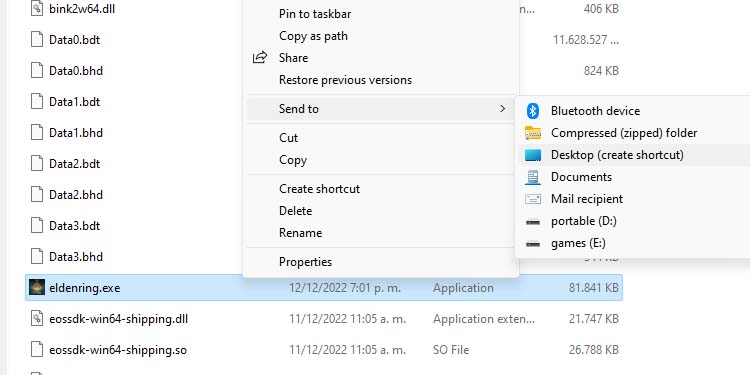Select the Data2.bhd file name
750x375 pixels.
(76, 195)
